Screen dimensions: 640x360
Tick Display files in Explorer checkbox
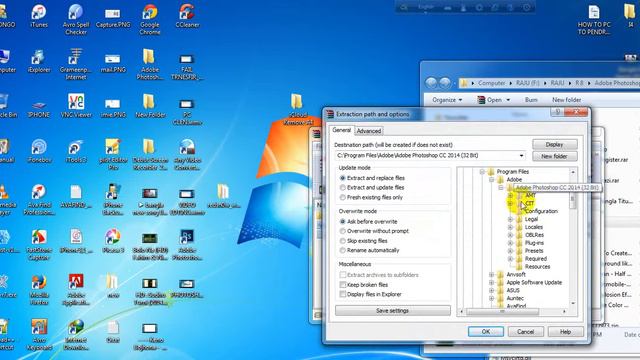pos(343,294)
